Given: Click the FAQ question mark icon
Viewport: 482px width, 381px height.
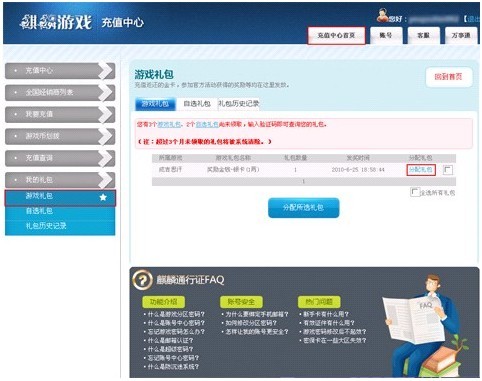Looking at the screenshot, I should click(x=142, y=279).
